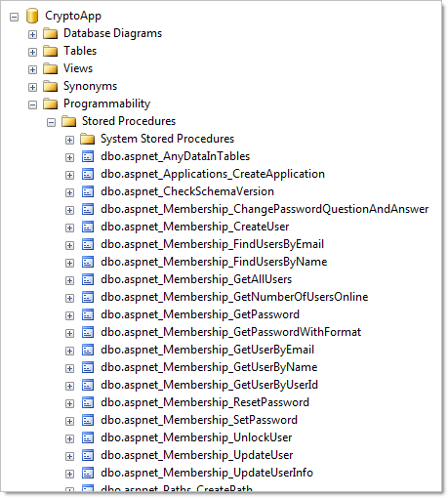
Task: Click the procedure icon for Membership_SetPassword
Action: point(88,420)
